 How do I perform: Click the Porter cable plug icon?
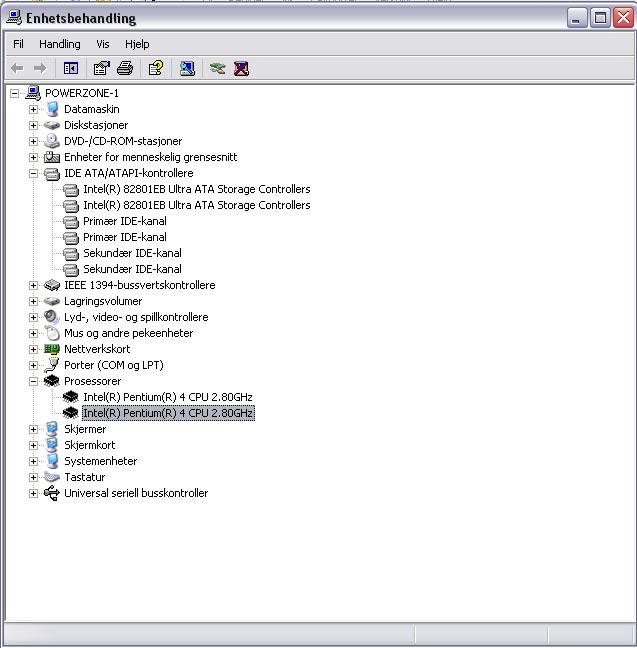tap(52, 365)
